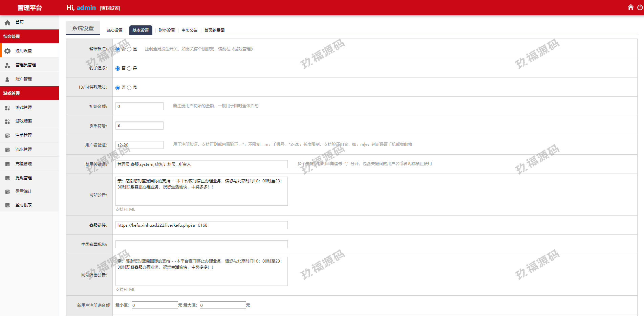Screen dimensions: 644x316
Task: Go to 首页 in the sidebar
Action: pos(20,22)
